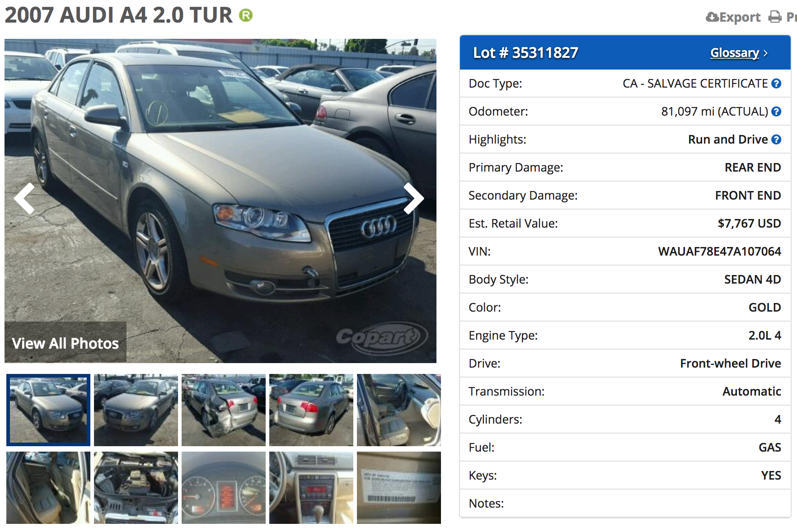Open the Doc Type help question icon
The image size is (797, 532).
(x=776, y=84)
